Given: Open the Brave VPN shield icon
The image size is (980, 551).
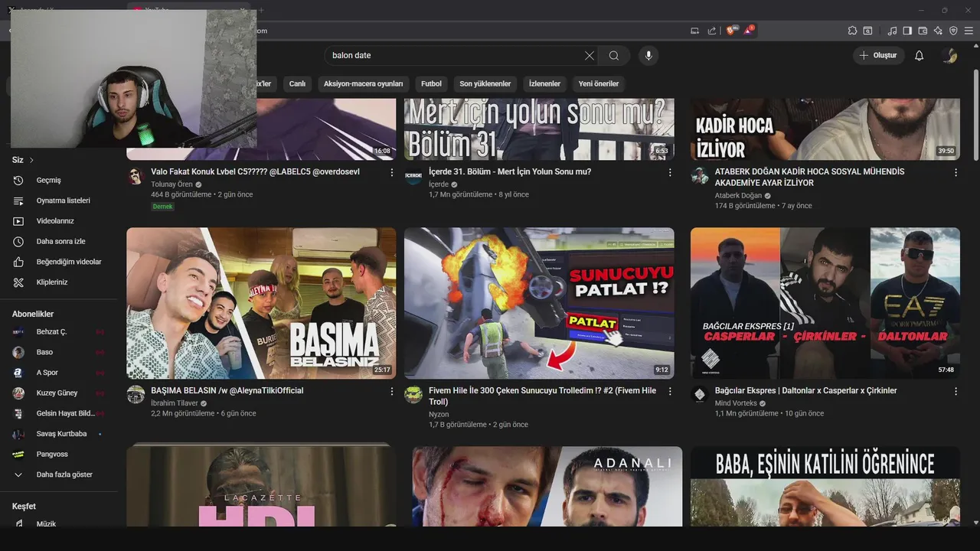Looking at the screenshot, I should (x=953, y=31).
